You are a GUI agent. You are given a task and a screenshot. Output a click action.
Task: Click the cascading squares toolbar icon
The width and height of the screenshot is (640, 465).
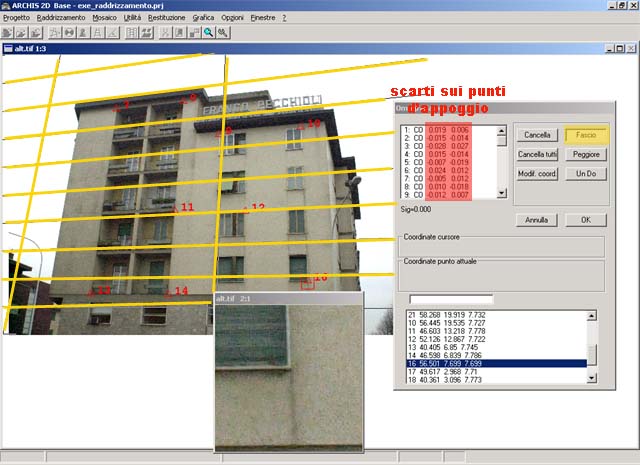pos(194,33)
